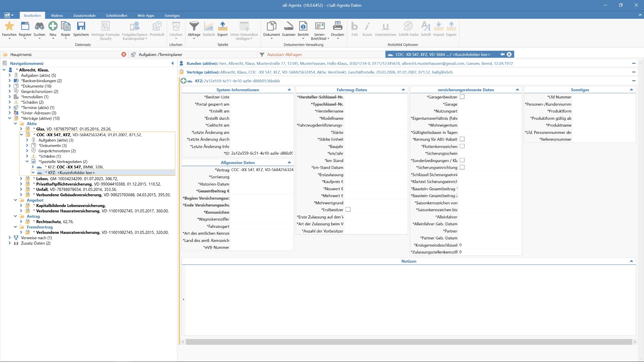This screenshot has width=644, height=362.
Task: Expand the Gesprächsnotizen (2) tree node
Action: coord(10,92)
